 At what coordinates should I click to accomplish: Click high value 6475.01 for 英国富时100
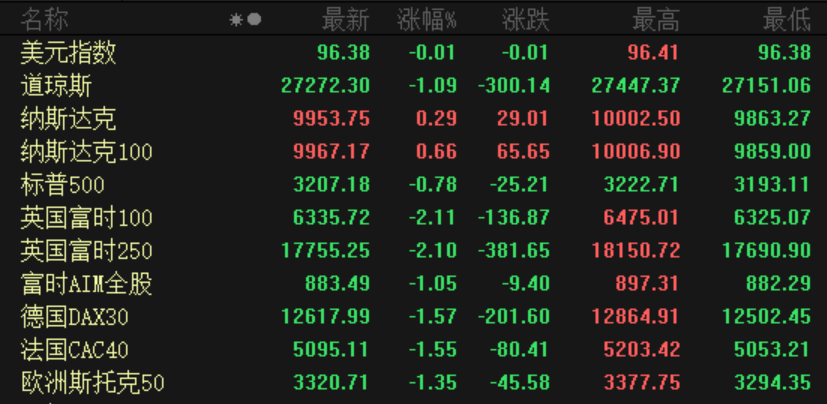[x=641, y=217]
